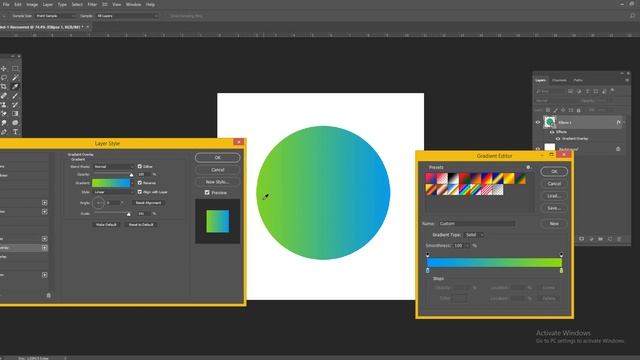Click the Angle dial in Layer Style
Screen dimensions: 640x360
click(98, 203)
